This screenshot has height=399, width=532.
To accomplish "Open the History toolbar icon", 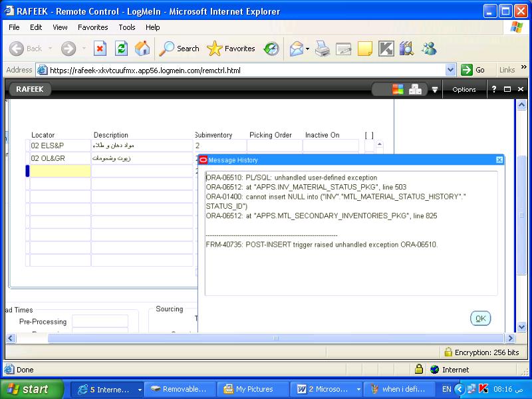I will coord(271,49).
